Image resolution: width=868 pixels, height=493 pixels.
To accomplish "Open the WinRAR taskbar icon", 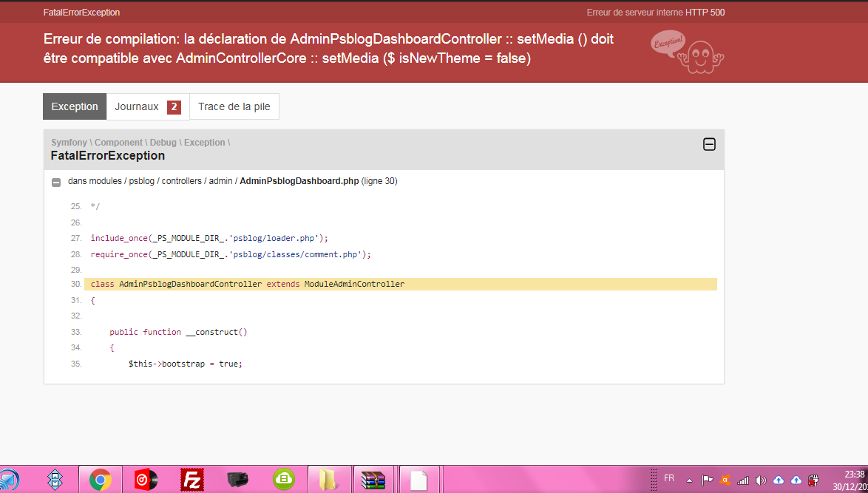I will (x=373, y=479).
